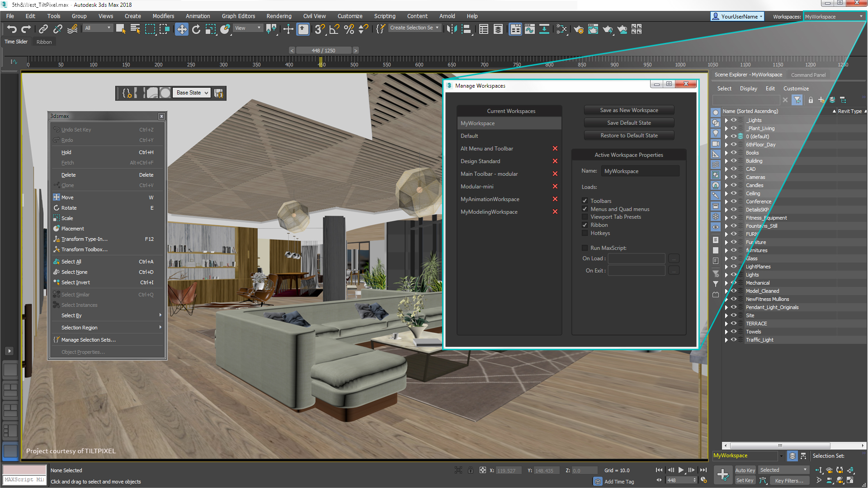
Task: Click Restore to Default State button
Action: coord(628,135)
